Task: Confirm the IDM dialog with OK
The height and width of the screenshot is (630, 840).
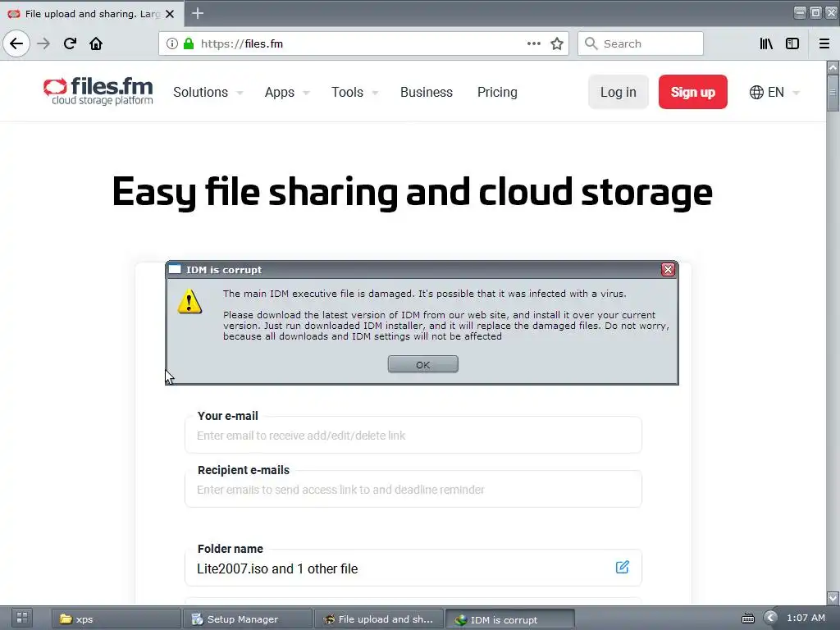Action: tap(422, 364)
